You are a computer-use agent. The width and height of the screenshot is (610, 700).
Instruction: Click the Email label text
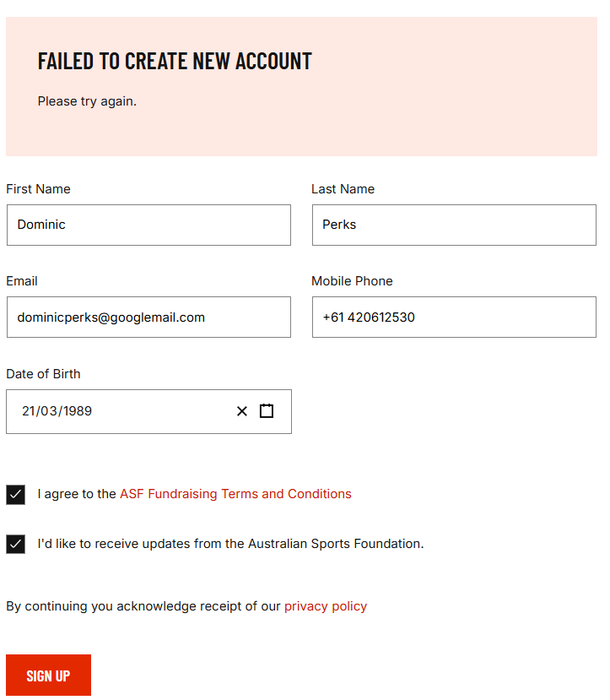(x=22, y=281)
